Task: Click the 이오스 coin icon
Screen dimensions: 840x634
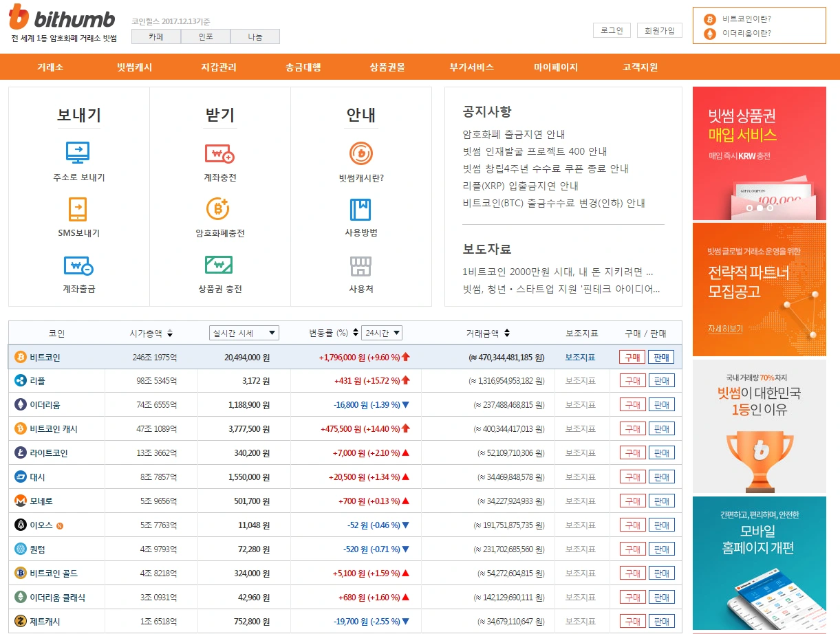Action: pyautogui.click(x=21, y=525)
